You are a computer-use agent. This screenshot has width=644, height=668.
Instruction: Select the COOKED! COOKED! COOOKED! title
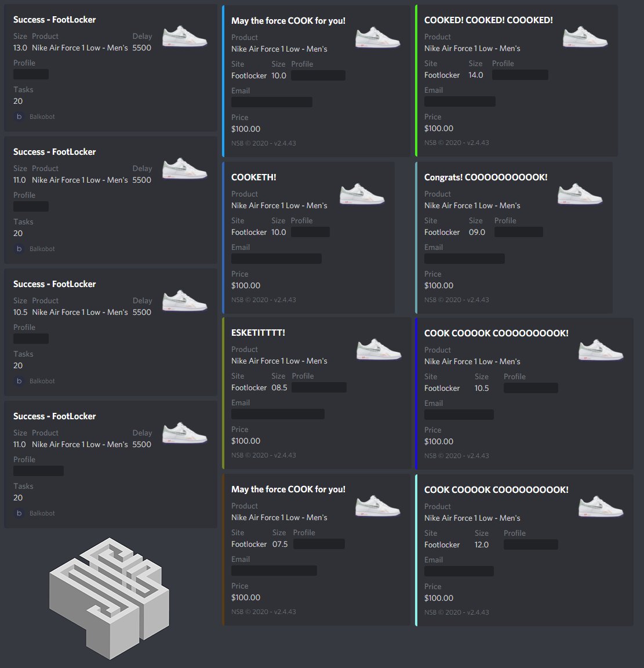(488, 20)
